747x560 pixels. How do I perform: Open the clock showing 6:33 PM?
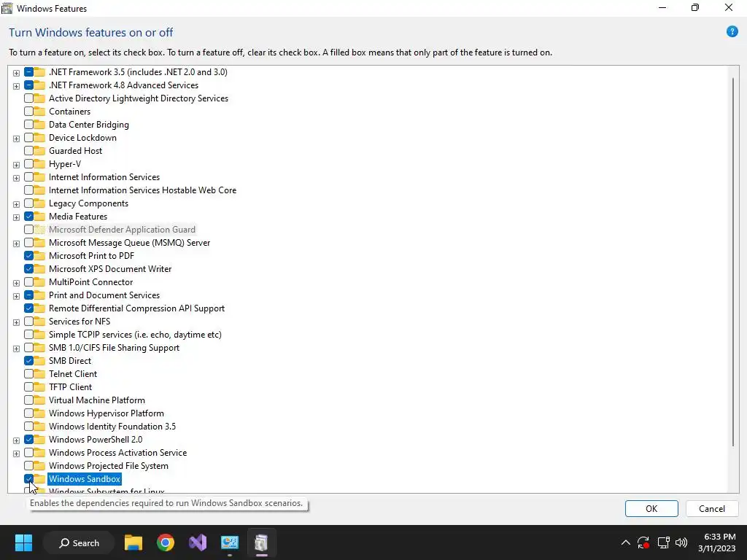click(716, 542)
